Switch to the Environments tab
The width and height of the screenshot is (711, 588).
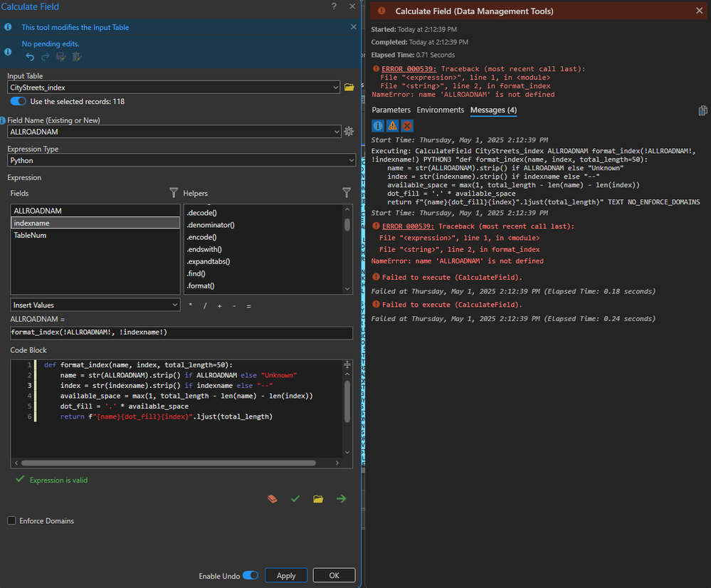(x=441, y=110)
